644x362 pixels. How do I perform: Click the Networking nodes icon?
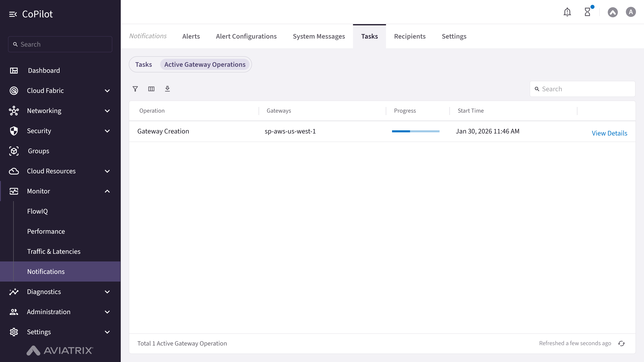[14, 111]
